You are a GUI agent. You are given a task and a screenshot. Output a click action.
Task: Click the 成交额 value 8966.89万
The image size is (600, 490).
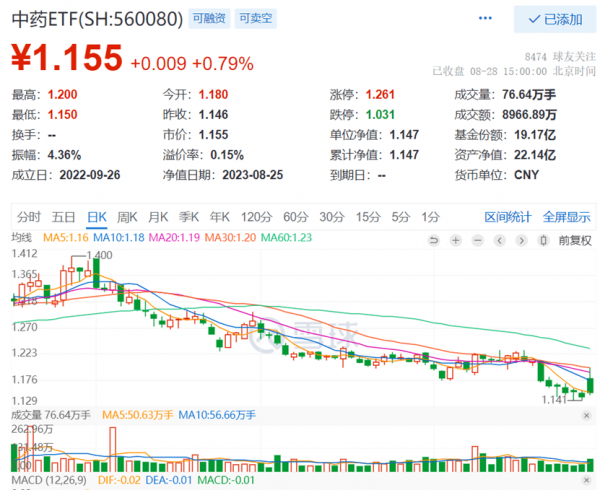[x=530, y=114]
